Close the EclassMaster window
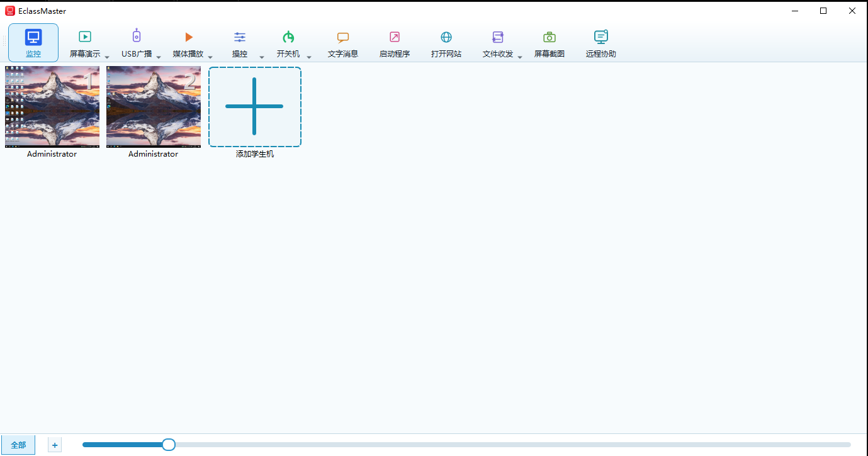 [852, 11]
